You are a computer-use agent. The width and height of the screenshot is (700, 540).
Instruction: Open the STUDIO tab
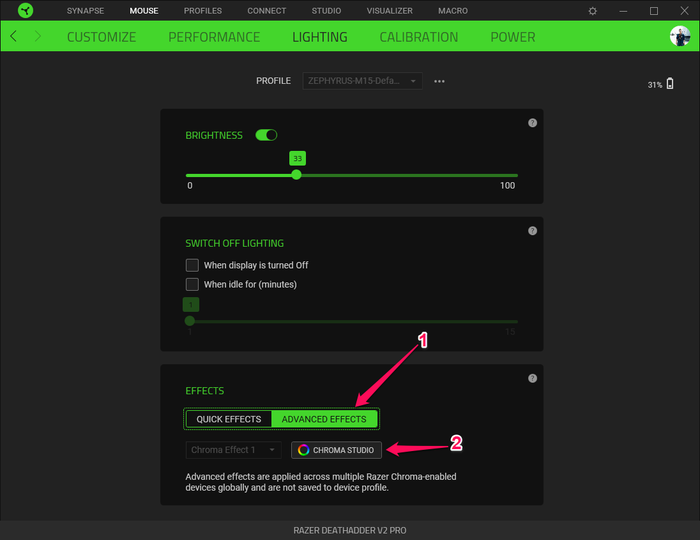click(x=326, y=11)
